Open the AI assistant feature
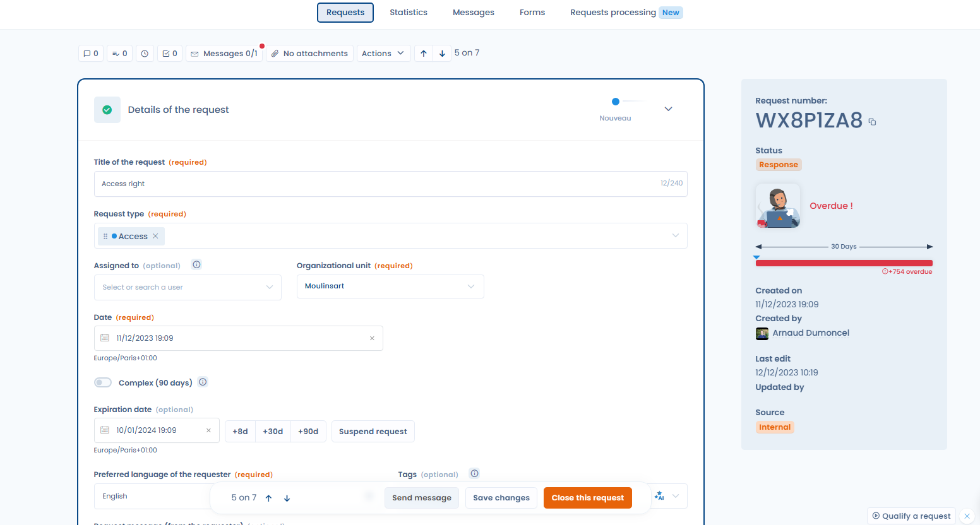 pos(660,496)
